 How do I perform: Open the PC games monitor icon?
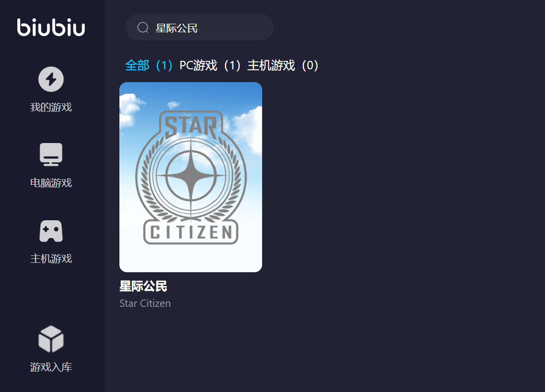coord(51,154)
